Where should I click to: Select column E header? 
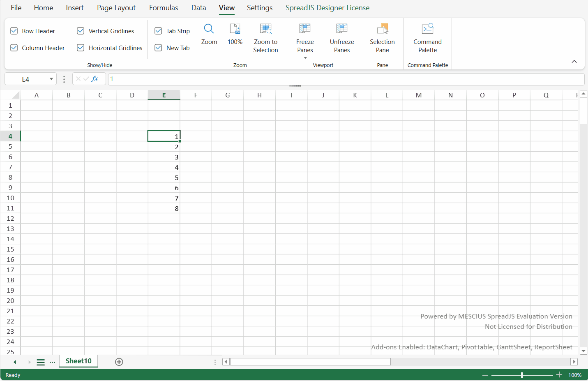164,95
